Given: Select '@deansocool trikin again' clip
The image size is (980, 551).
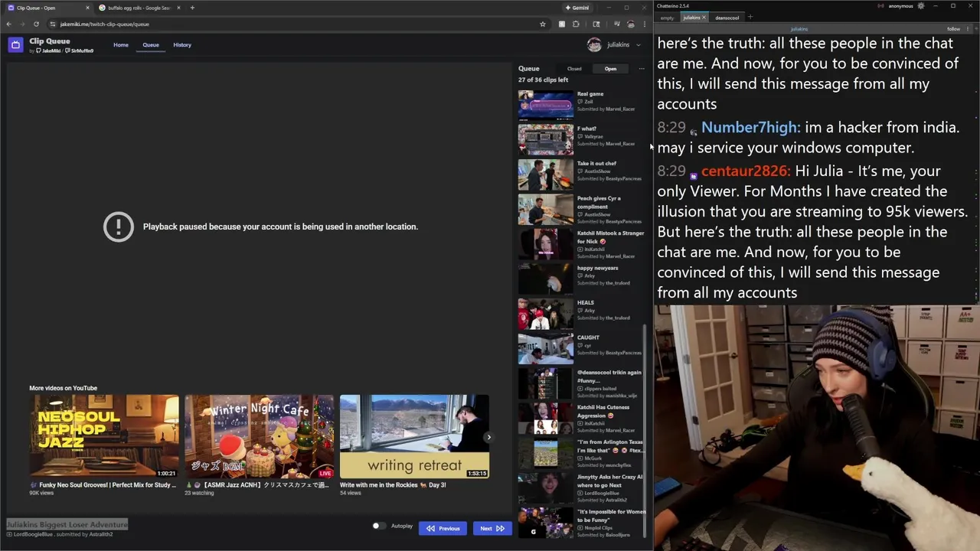Looking at the screenshot, I should click(x=580, y=383).
